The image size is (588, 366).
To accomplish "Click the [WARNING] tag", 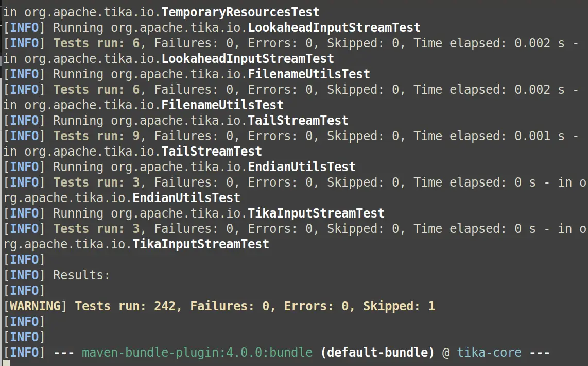I will (x=35, y=306).
